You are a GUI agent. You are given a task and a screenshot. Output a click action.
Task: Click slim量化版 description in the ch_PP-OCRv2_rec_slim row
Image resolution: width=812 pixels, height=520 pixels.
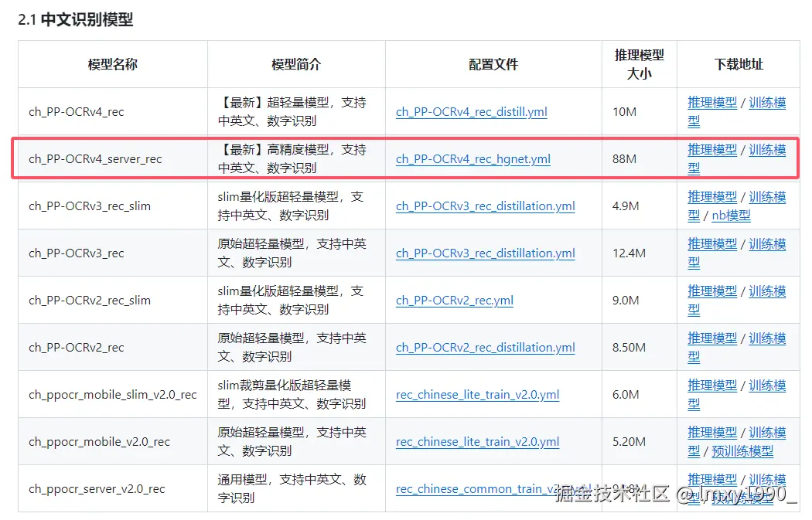coord(291,300)
